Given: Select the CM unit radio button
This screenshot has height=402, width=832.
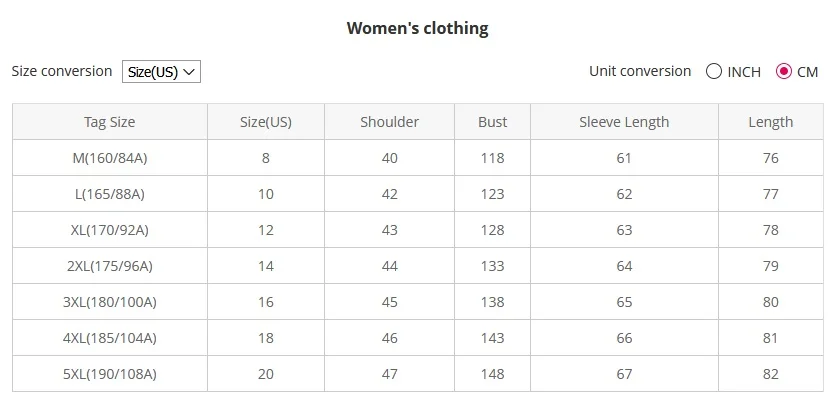Looking at the screenshot, I should pos(784,71).
